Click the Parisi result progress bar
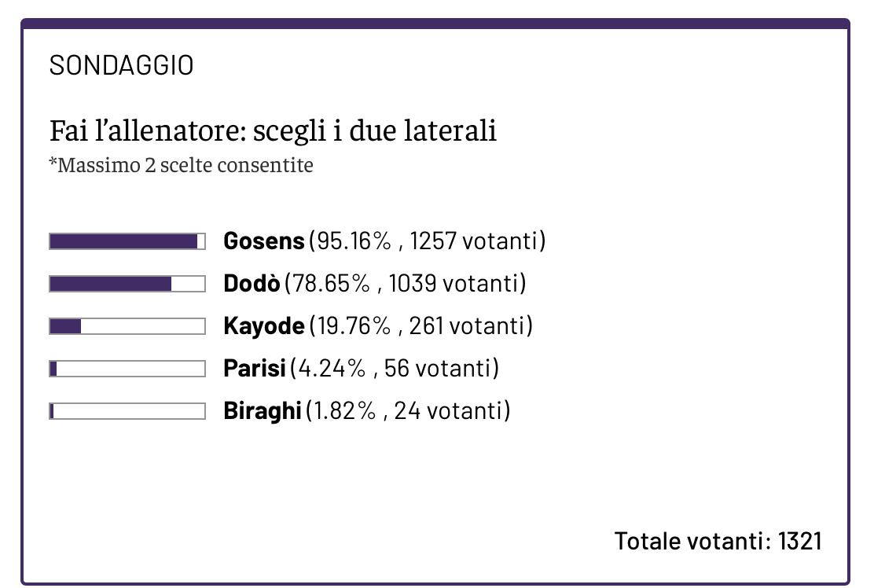Image resolution: width=885 pixels, height=588 pixels. (x=127, y=369)
